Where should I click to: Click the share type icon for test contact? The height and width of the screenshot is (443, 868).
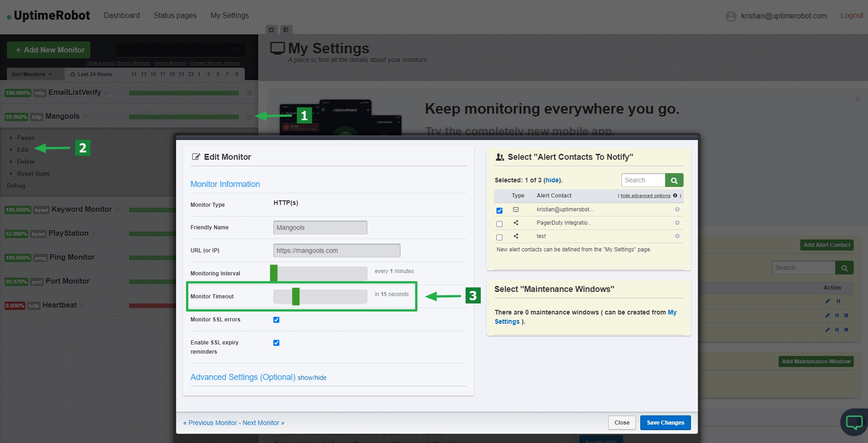[x=516, y=236]
